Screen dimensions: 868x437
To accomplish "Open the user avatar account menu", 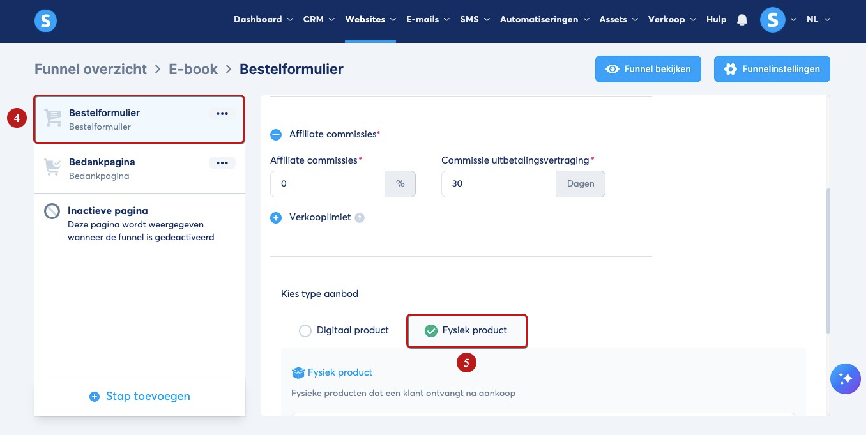I will pos(772,20).
